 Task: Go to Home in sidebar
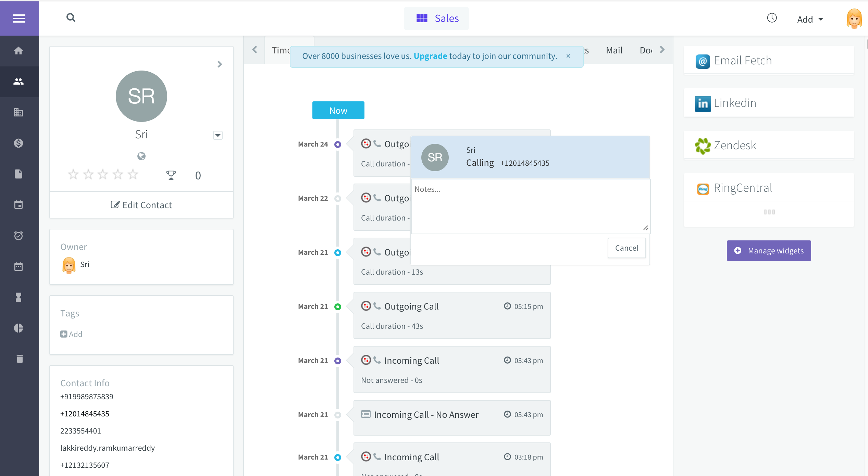[18, 51]
